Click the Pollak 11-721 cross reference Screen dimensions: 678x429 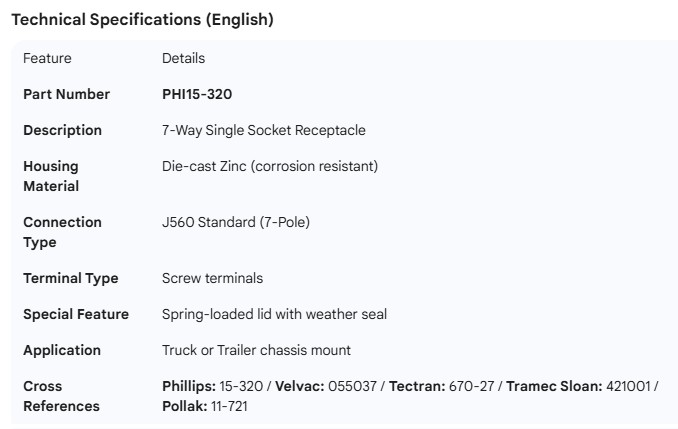point(205,406)
